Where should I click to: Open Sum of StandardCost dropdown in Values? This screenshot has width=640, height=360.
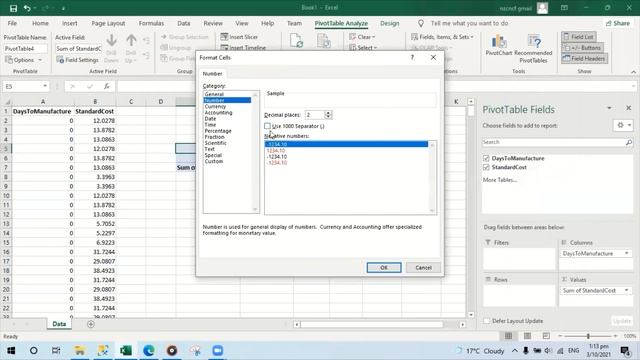pyautogui.click(x=627, y=291)
